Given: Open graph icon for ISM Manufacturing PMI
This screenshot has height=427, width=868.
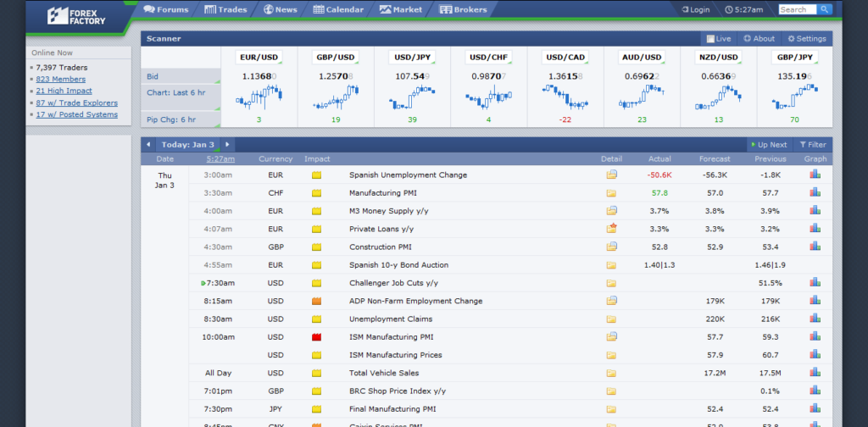Looking at the screenshot, I should tap(815, 336).
